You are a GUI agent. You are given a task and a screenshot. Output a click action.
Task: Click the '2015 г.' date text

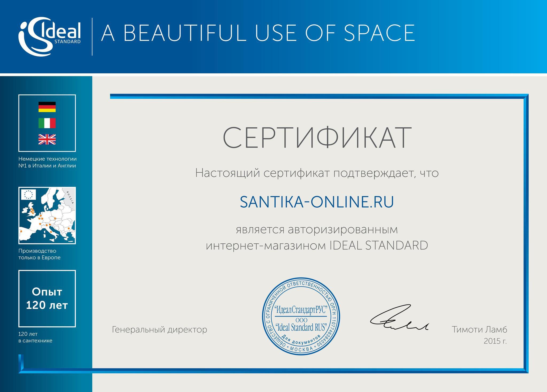pos(495,341)
